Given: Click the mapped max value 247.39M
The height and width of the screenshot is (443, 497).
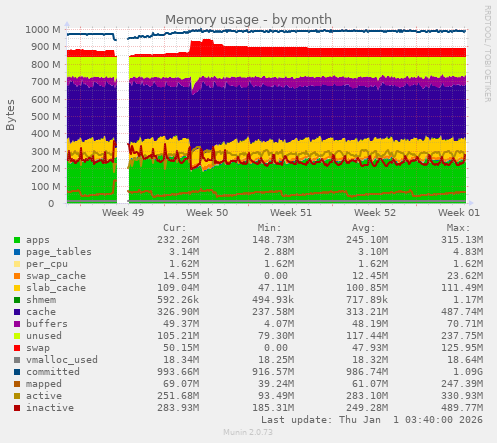Looking at the screenshot, I should (x=462, y=384).
